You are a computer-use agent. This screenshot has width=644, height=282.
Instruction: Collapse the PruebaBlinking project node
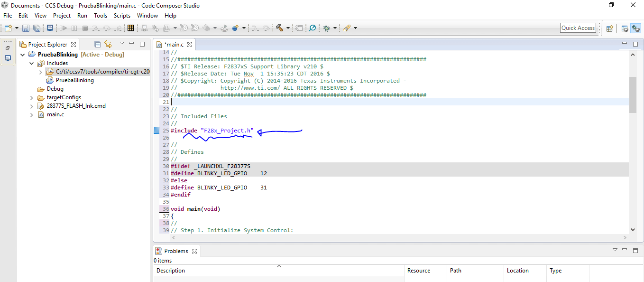(x=22, y=54)
